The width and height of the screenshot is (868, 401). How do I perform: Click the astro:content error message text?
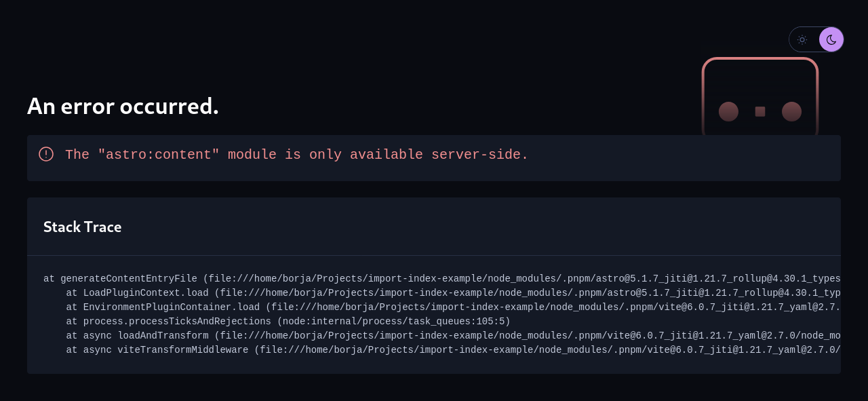(x=296, y=154)
